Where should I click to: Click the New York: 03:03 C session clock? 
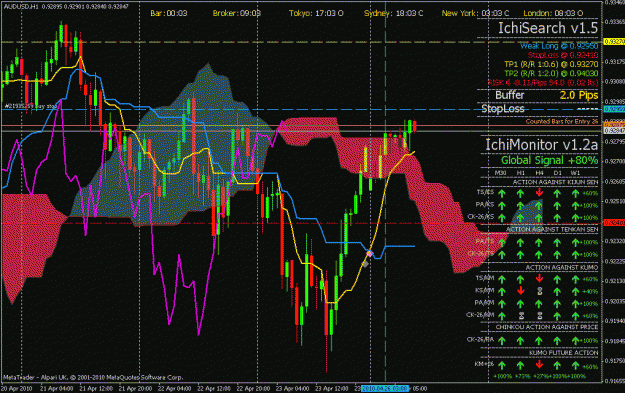tap(475, 13)
